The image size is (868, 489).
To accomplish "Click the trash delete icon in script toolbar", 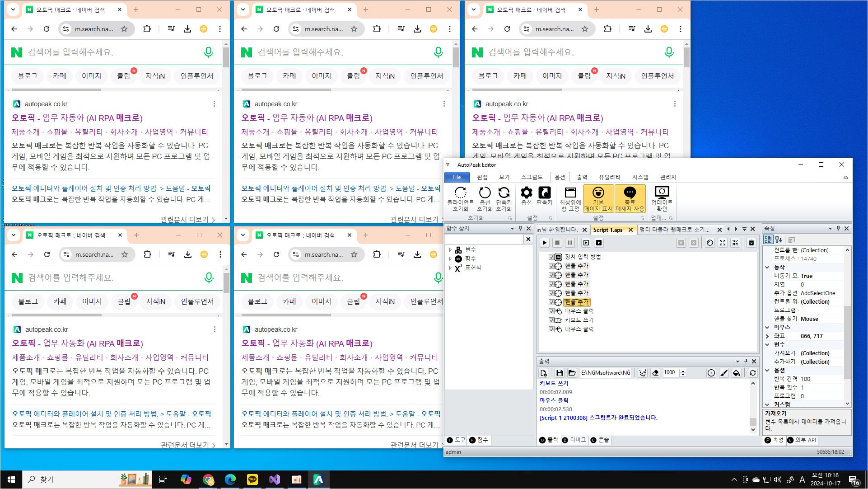I will pos(751,243).
